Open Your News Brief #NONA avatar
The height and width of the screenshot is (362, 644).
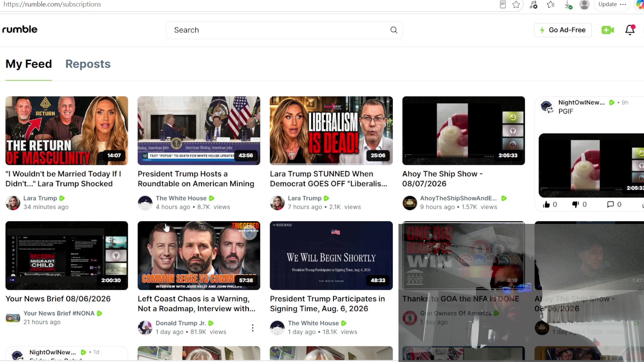pos(13,318)
